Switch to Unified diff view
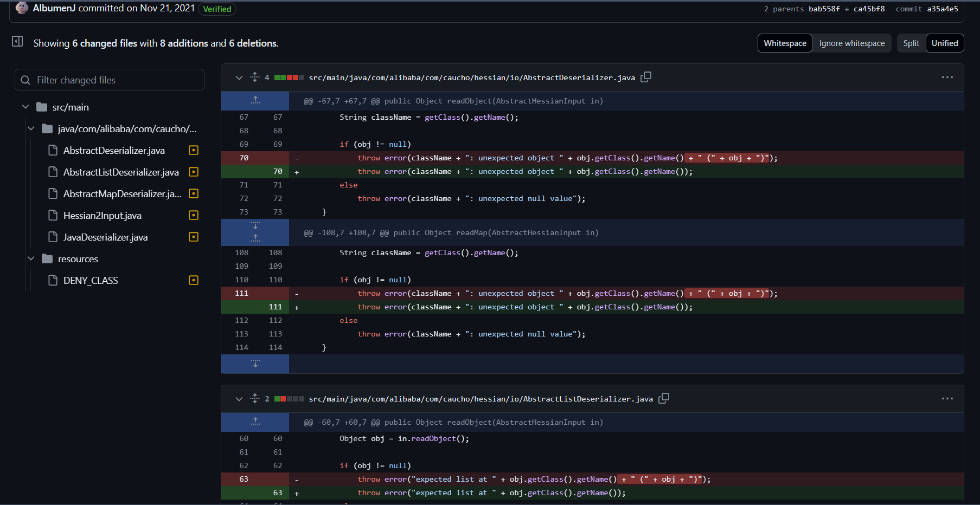The image size is (980, 505). point(945,43)
